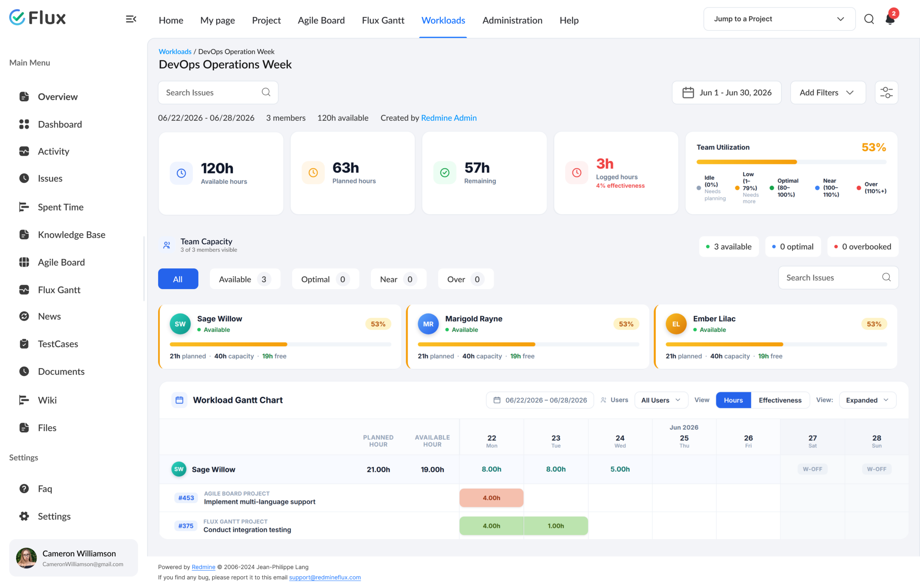Click Team Utilization progress bar

point(791,162)
